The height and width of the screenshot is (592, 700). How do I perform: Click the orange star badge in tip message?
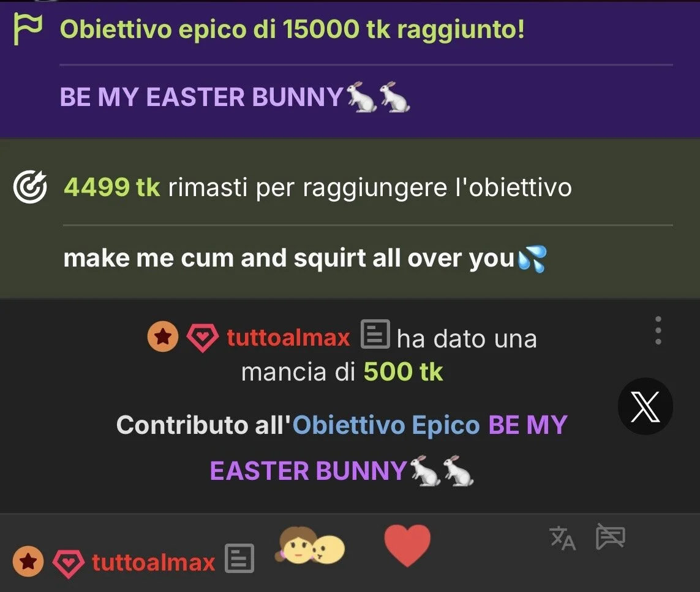(x=163, y=336)
